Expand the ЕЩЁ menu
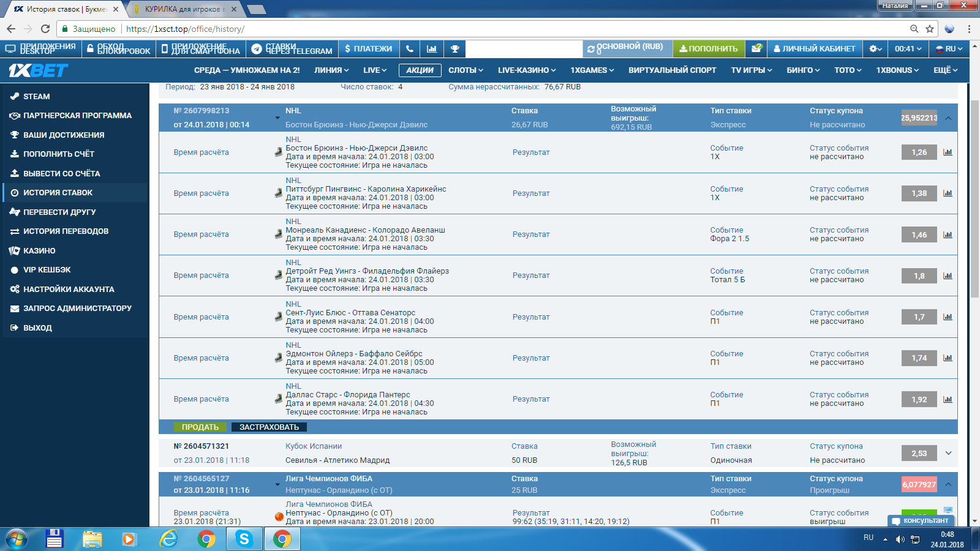The height and width of the screenshot is (551, 980). (945, 70)
